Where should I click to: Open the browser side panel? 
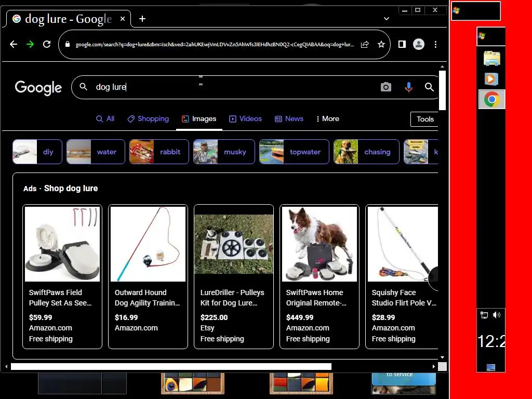pos(402,44)
